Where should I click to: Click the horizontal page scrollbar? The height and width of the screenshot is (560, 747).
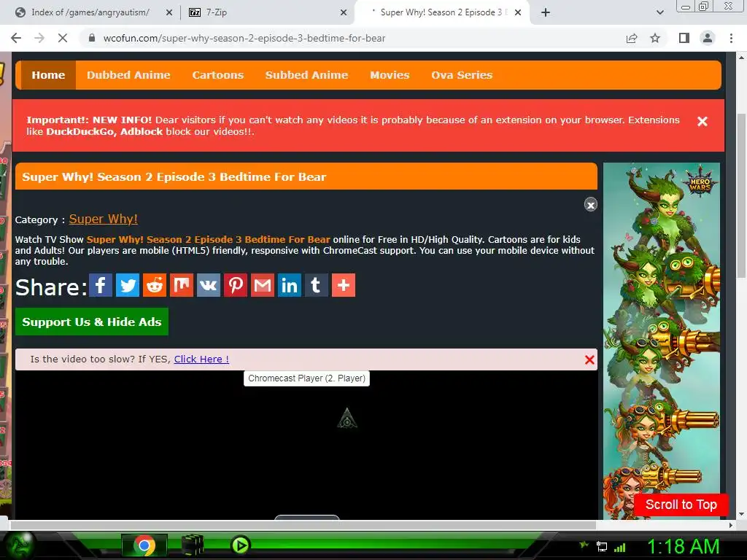coord(303,525)
